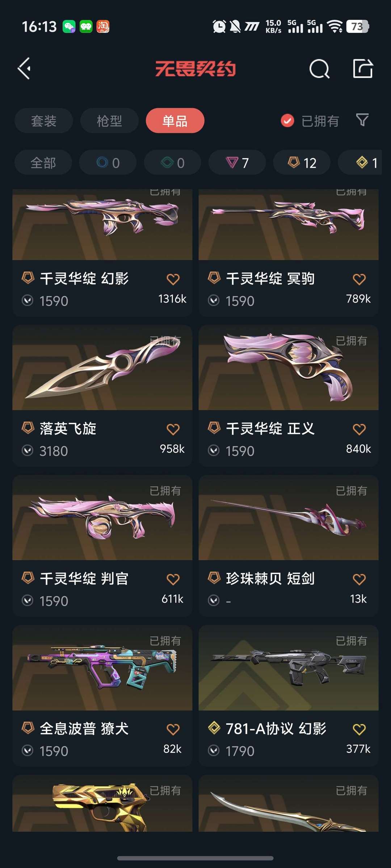The image size is (391, 868).
Task: Tap the share icon in header
Action: (x=363, y=68)
